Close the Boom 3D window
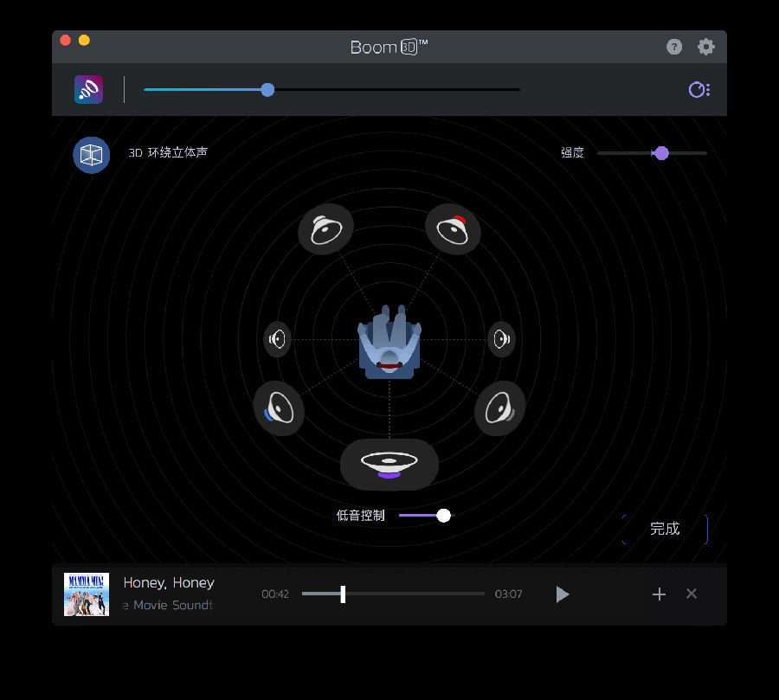The image size is (779, 700). point(65,41)
